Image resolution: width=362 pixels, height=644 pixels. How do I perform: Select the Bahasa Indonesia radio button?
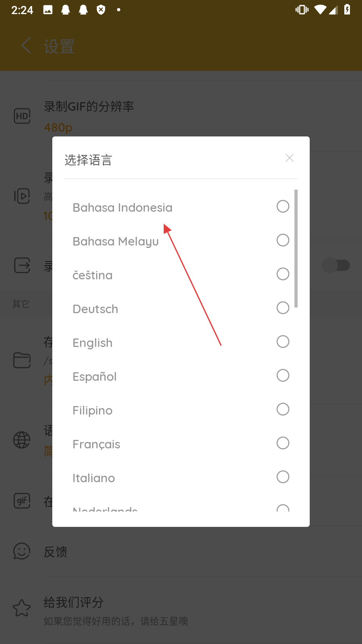click(x=283, y=206)
